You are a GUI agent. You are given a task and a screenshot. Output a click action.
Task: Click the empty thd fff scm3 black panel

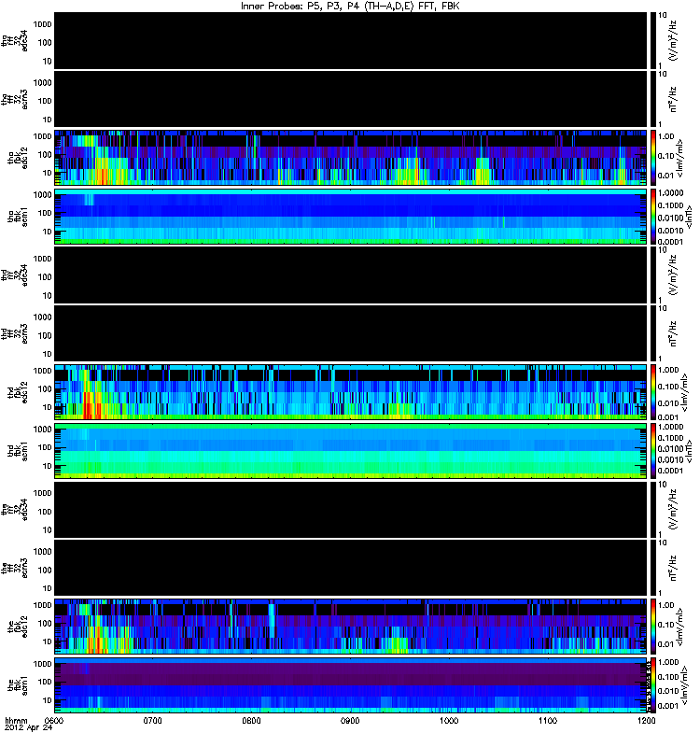coord(351,333)
